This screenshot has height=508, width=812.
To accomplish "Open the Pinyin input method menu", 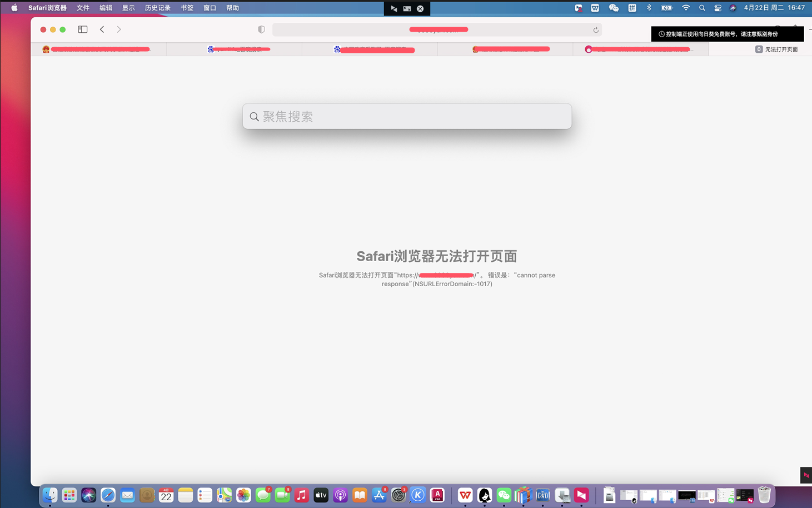I will tap(632, 8).
